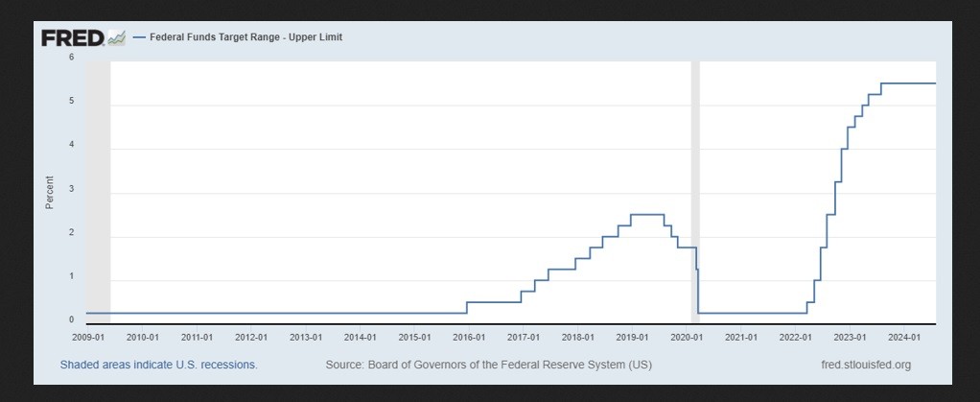
Task: Click the 2024 top plateau of the line
Action: 908,83
